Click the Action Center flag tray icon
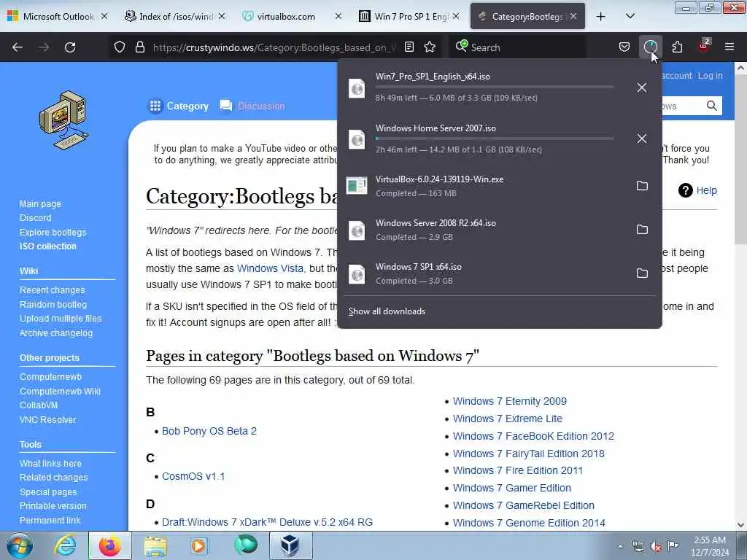747x560 pixels. point(673,546)
